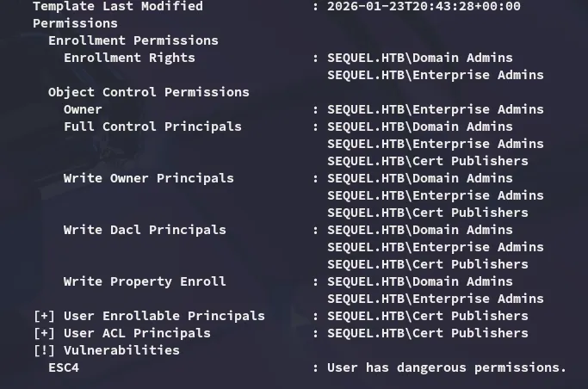588x389 pixels.
Task: Click the 'Enrollment Permissions' section label
Action: (133, 40)
